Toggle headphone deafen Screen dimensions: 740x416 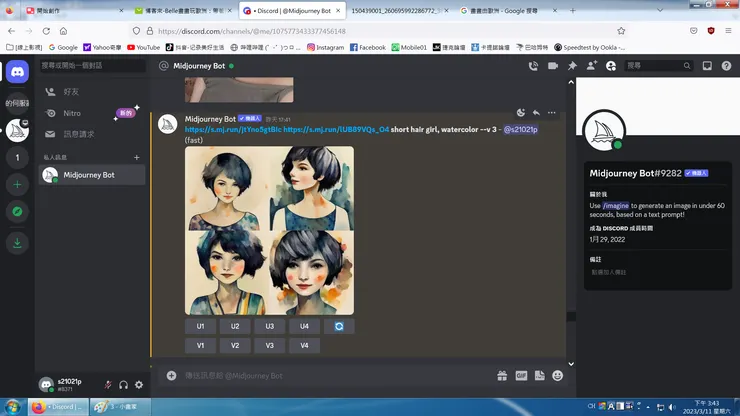pyautogui.click(x=124, y=385)
